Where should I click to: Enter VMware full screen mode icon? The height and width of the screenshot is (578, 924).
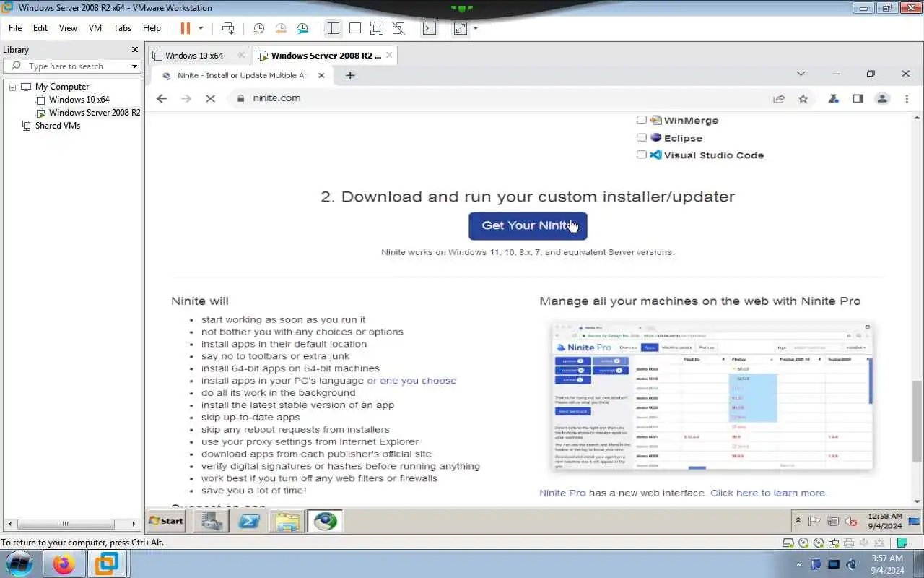[376, 28]
